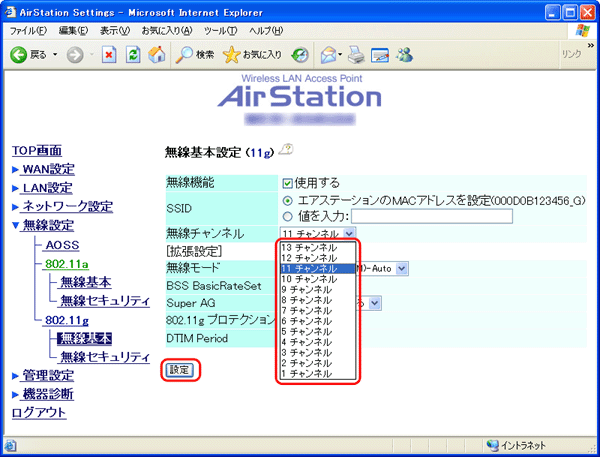
Task: Open the ネットワーク設定 sidebar link
Action: 68,207
